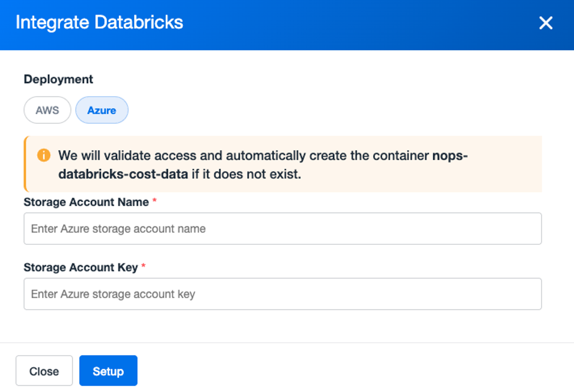Click the blue dialog header bar
Image resolution: width=574 pixels, height=392 pixels.
coord(287,25)
